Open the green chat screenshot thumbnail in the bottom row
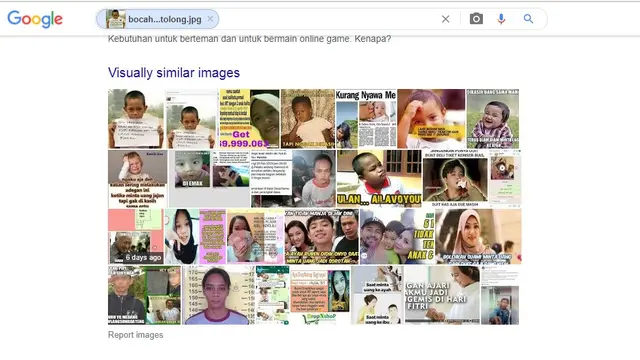 pos(273,295)
